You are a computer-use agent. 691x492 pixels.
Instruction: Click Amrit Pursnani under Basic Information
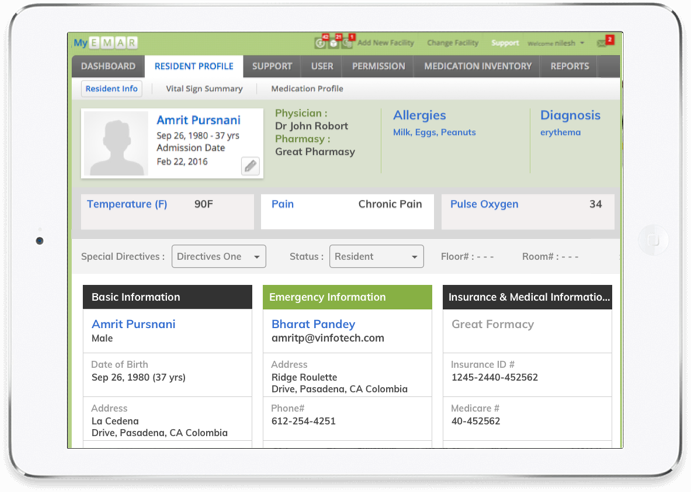click(134, 324)
